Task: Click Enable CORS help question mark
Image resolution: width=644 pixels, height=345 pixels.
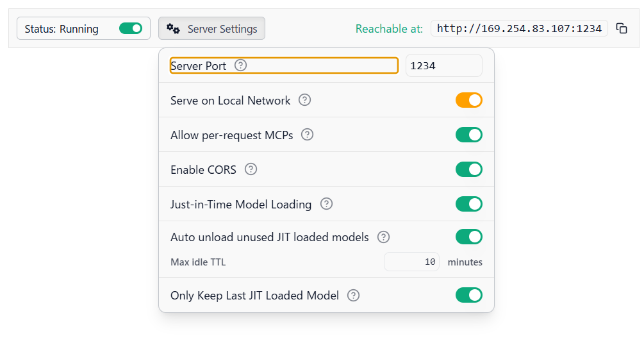Action: (x=251, y=169)
